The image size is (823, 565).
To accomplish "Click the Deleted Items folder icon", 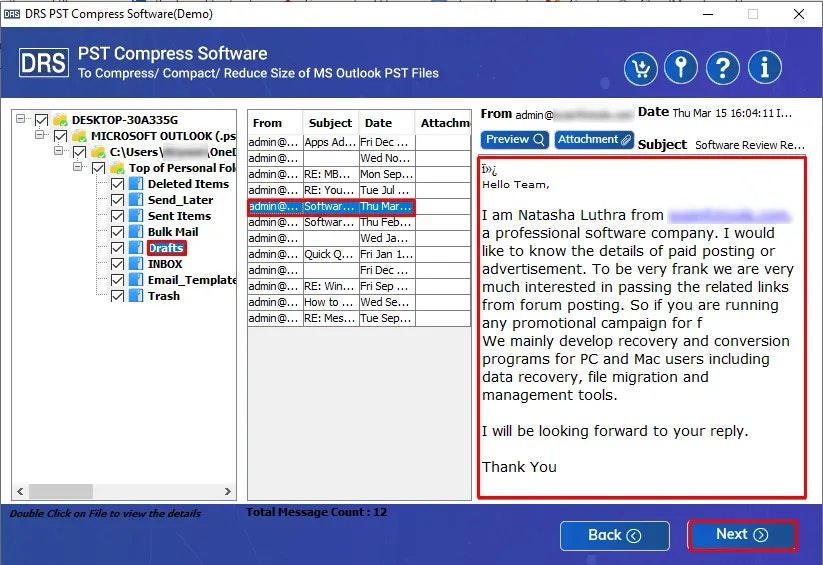I will coord(136,184).
